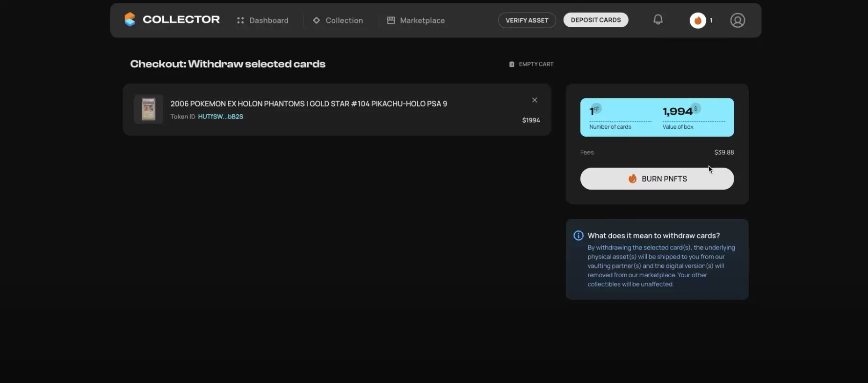
Task: Click the Collection diamond icon
Action: click(316, 21)
